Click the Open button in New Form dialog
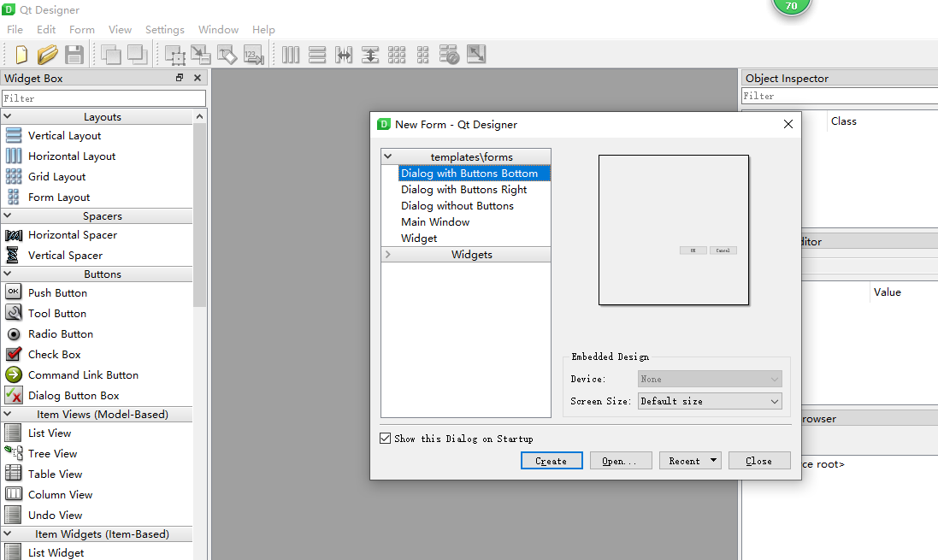This screenshot has height=560, width=938. pyautogui.click(x=621, y=460)
